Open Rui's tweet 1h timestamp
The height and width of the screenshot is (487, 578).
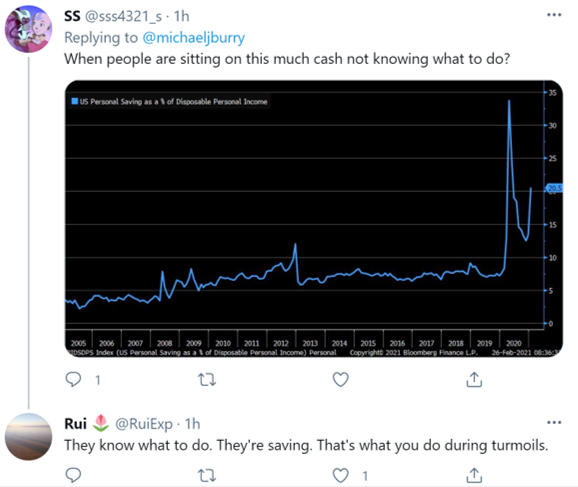(x=192, y=424)
